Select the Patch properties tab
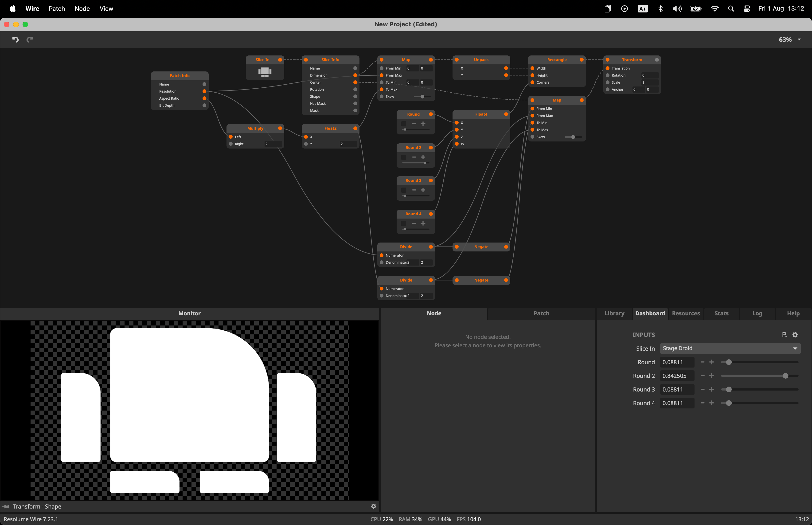 coord(541,313)
